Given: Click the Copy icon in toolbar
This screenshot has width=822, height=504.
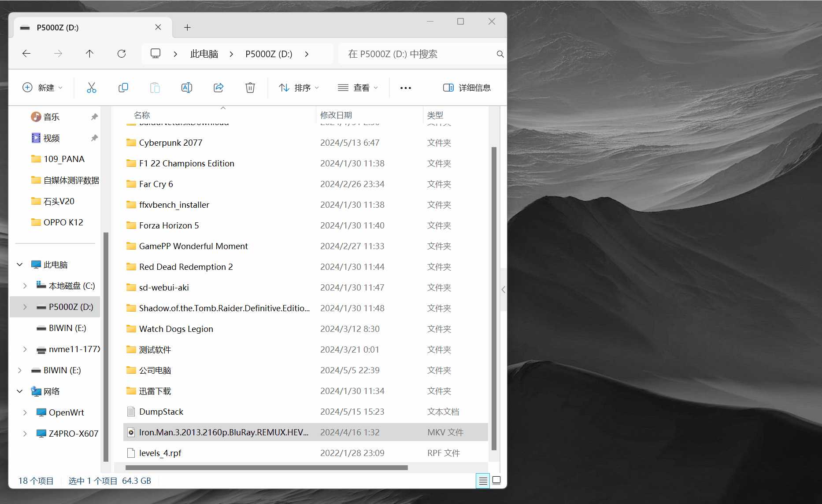Looking at the screenshot, I should point(123,88).
